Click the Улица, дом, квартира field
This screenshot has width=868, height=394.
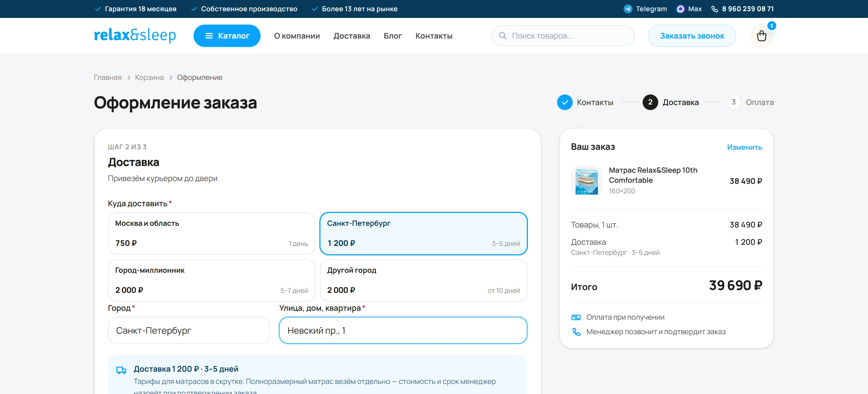(403, 330)
